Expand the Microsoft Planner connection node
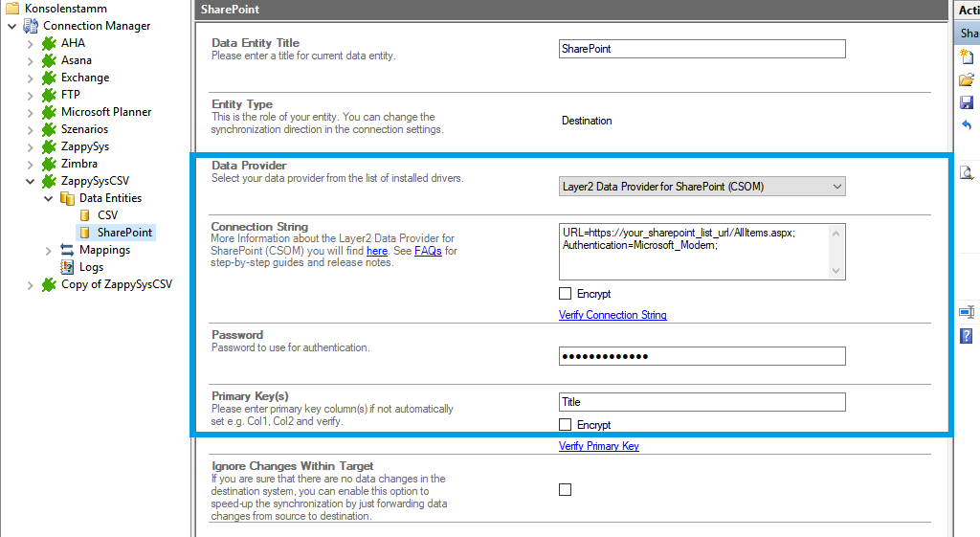Image resolution: width=980 pixels, height=537 pixels. (30, 113)
